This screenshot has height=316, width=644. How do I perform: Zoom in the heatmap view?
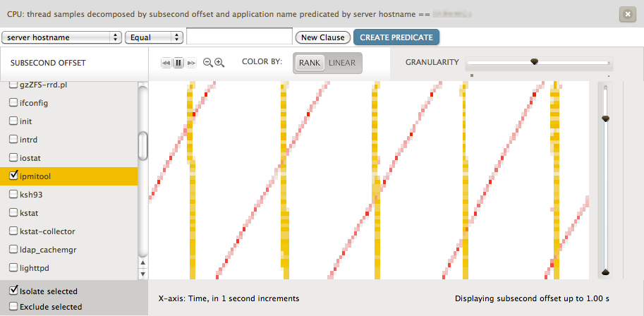[219, 63]
